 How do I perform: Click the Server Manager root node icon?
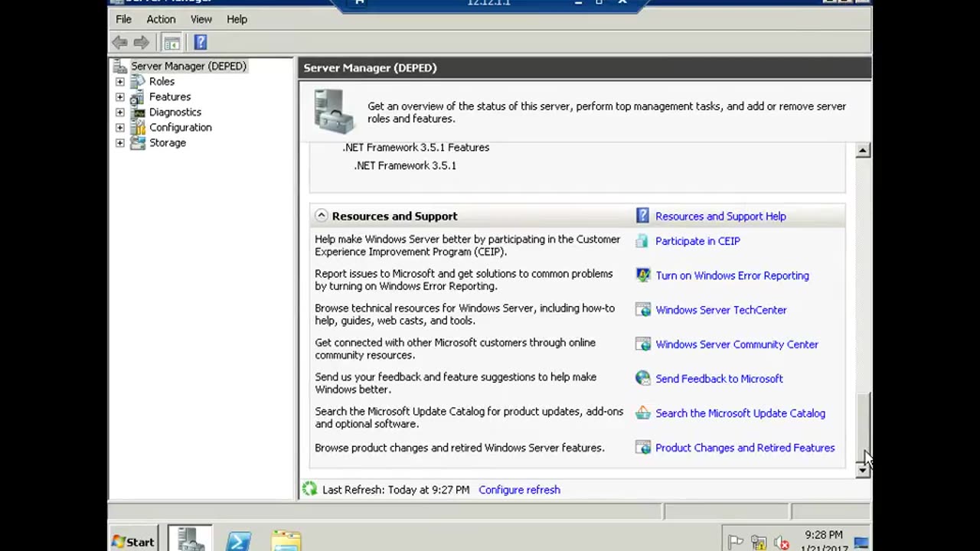click(x=120, y=67)
